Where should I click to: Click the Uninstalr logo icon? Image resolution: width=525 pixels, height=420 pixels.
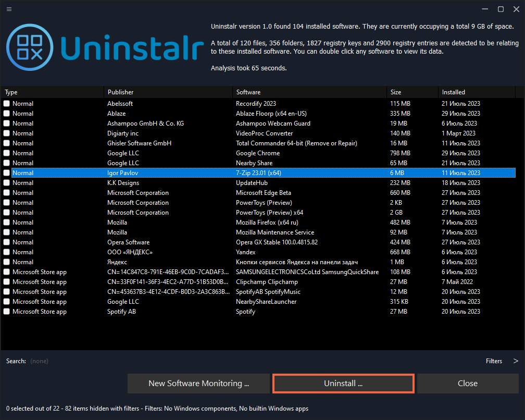point(30,47)
